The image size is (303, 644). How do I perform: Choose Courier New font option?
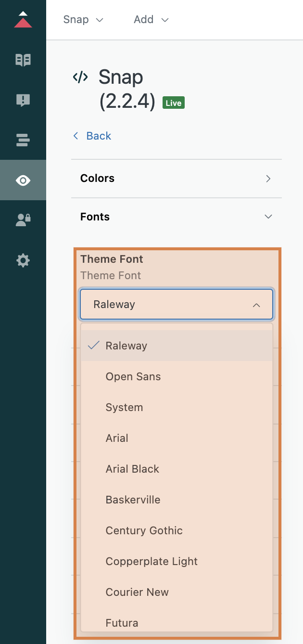[x=137, y=592]
